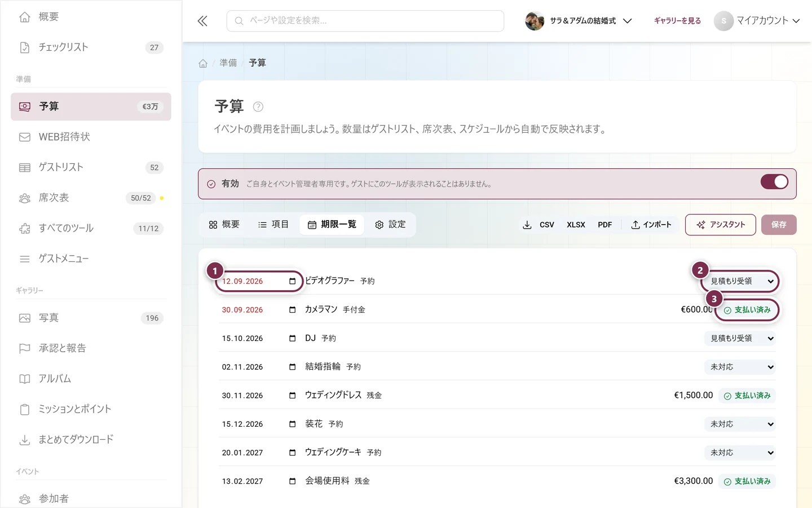The width and height of the screenshot is (812, 508).
Task: Click the 概要 house icon in the sidebar
Action: click(25, 17)
